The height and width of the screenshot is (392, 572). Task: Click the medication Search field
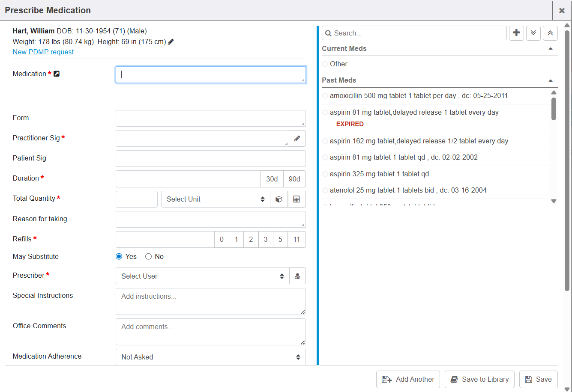(418, 33)
